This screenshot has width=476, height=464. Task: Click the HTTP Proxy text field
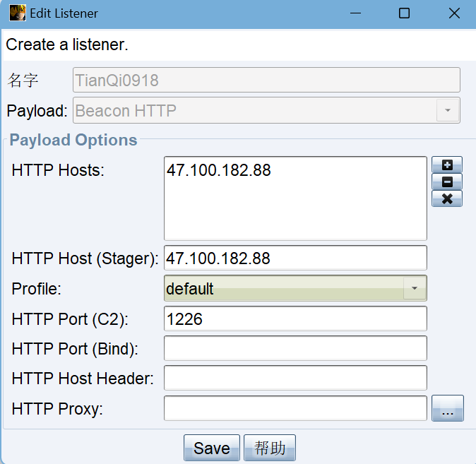pyautogui.click(x=295, y=408)
